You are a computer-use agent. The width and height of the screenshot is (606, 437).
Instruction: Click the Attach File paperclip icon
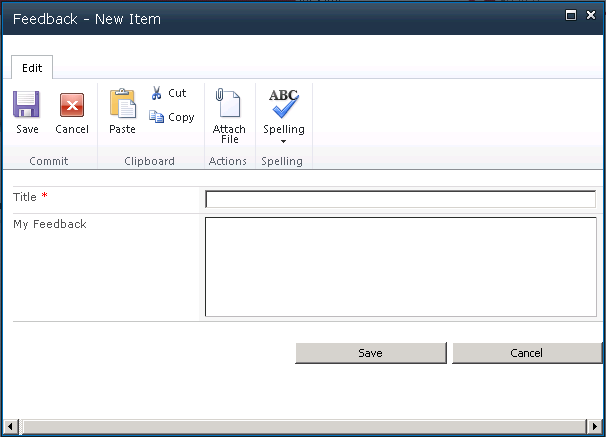(x=228, y=102)
